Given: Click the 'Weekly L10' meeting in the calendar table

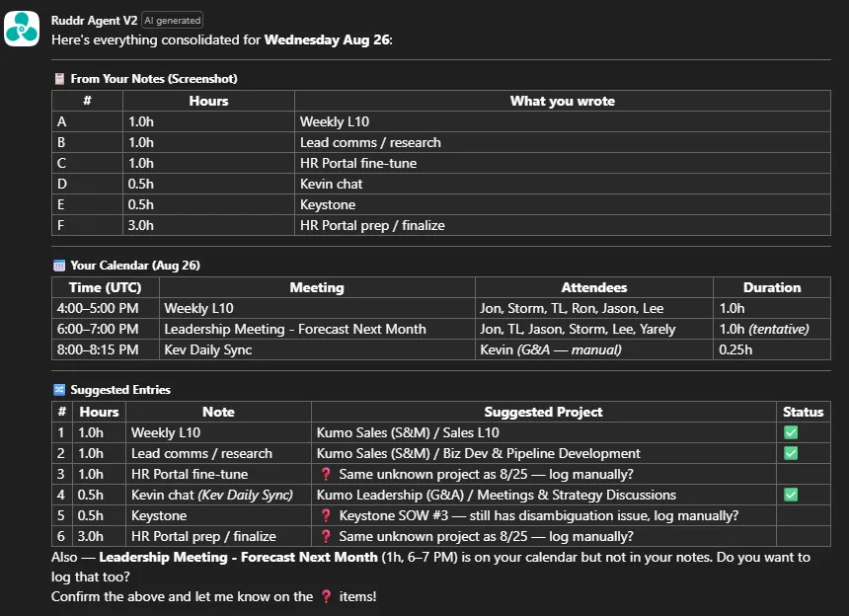Looking at the screenshot, I should [317, 308].
